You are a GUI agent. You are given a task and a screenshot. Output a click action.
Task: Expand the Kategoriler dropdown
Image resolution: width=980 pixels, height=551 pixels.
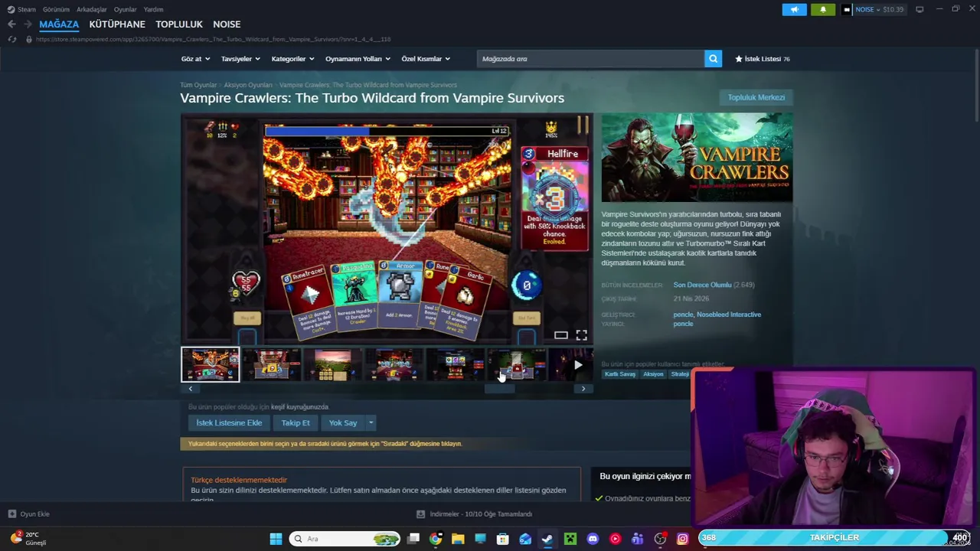coord(292,59)
